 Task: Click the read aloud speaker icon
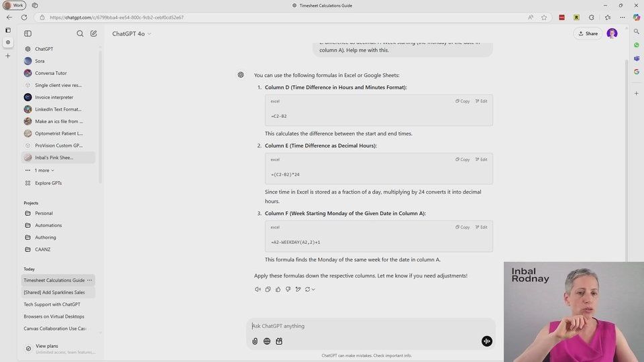coord(258,290)
